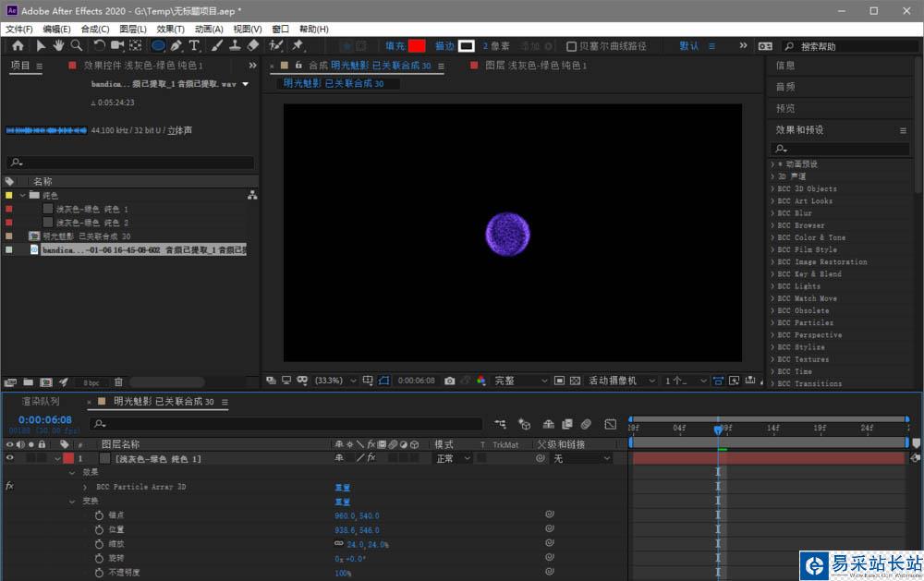Click the Home icon in toolbar
The height and width of the screenshot is (581, 924).
pos(18,45)
